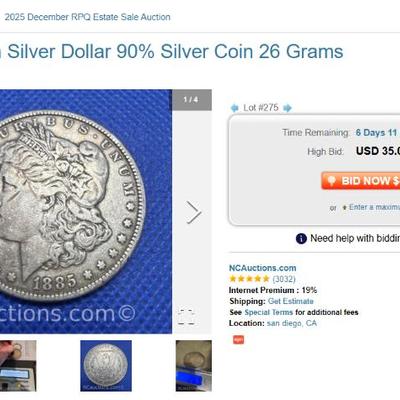Click the Bid Now lightbulb icon
400x400 pixels.
[331, 181]
